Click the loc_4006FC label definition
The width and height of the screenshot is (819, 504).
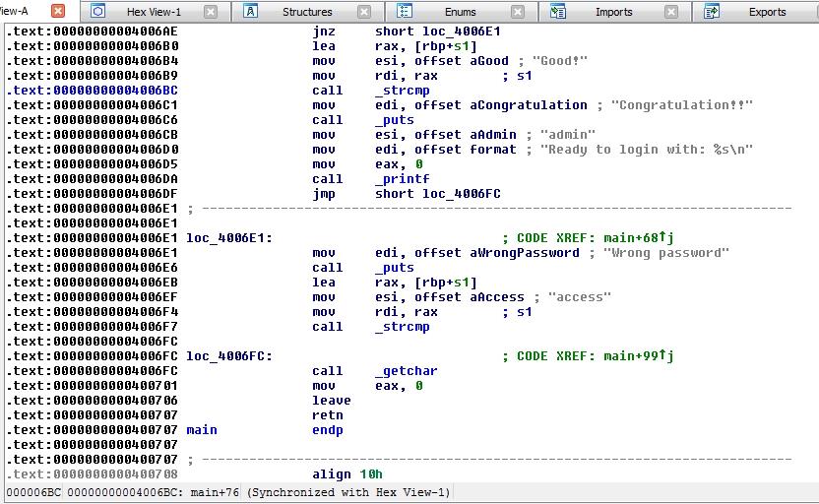coord(229,356)
